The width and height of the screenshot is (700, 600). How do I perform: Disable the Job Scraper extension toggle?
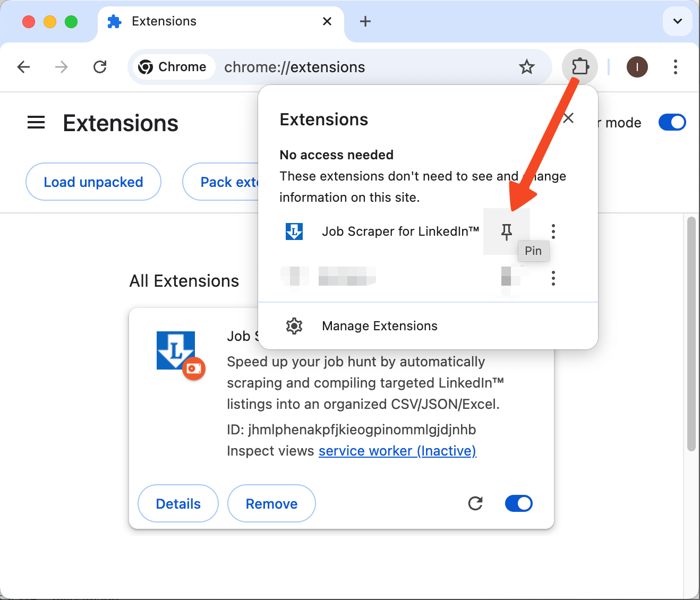click(x=518, y=503)
